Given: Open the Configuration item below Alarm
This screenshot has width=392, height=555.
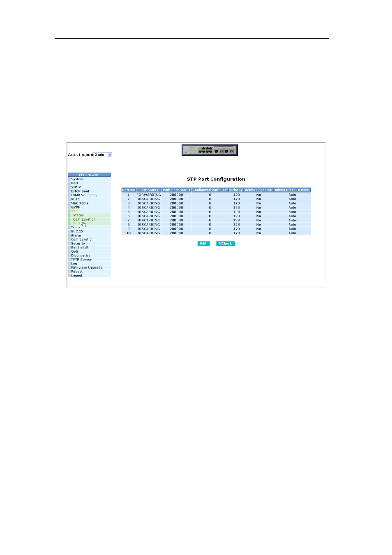Looking at the screenshot, I should coord(82,239).
